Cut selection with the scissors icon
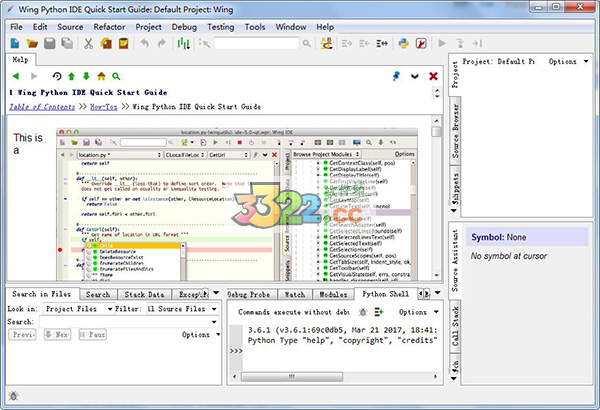This screenshot has width=600, height=410. (x=88, y=44)
